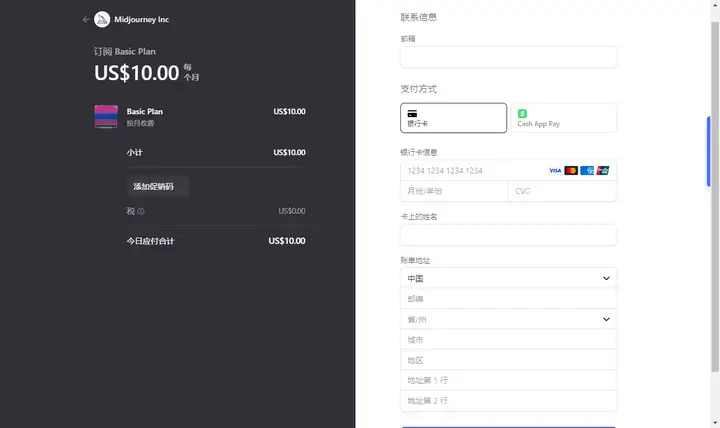Focus the CVC input field
This screenshot has height=428, width=720.
[562, 191]
